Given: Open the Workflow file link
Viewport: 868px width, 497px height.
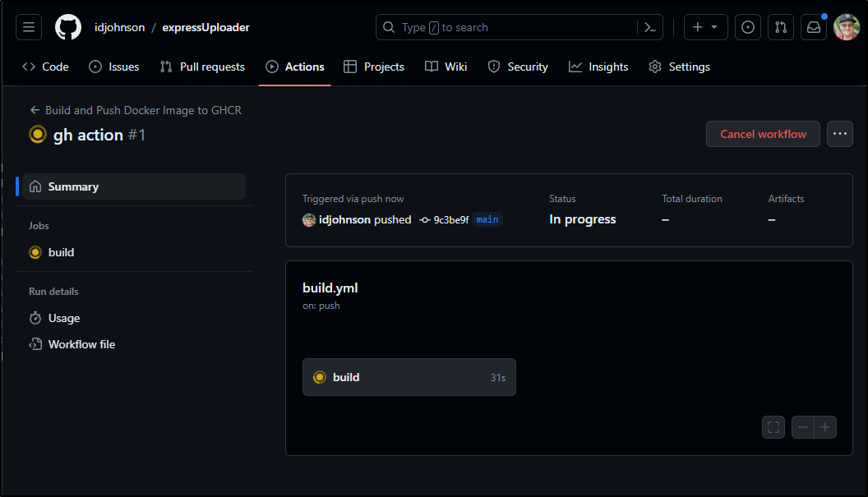Looking at the screenshot, I should click(134, 344).
